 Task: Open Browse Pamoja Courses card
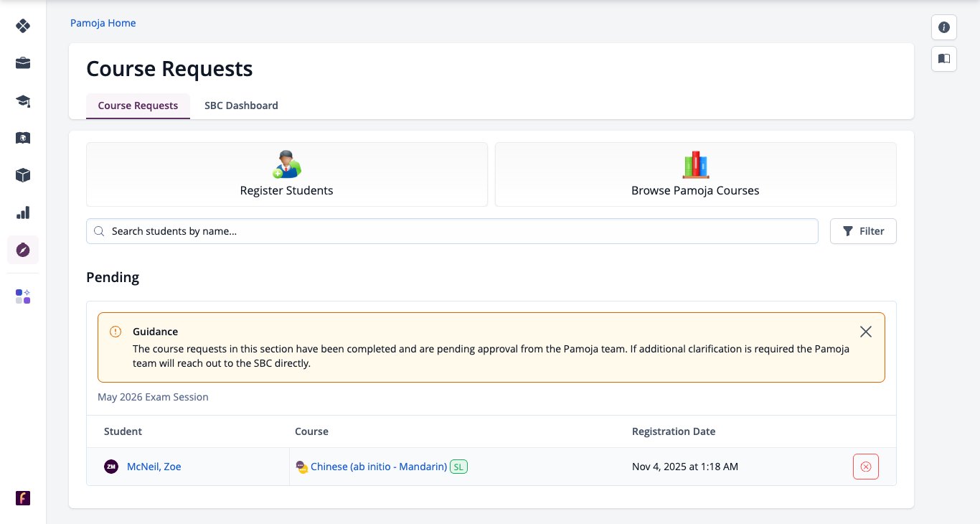coord(695,174)
